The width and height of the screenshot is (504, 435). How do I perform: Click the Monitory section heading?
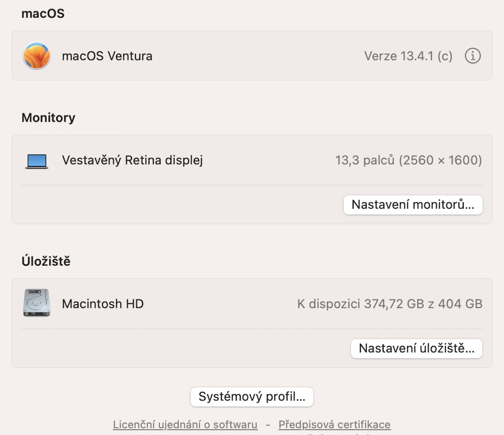(x=48, y=118)
